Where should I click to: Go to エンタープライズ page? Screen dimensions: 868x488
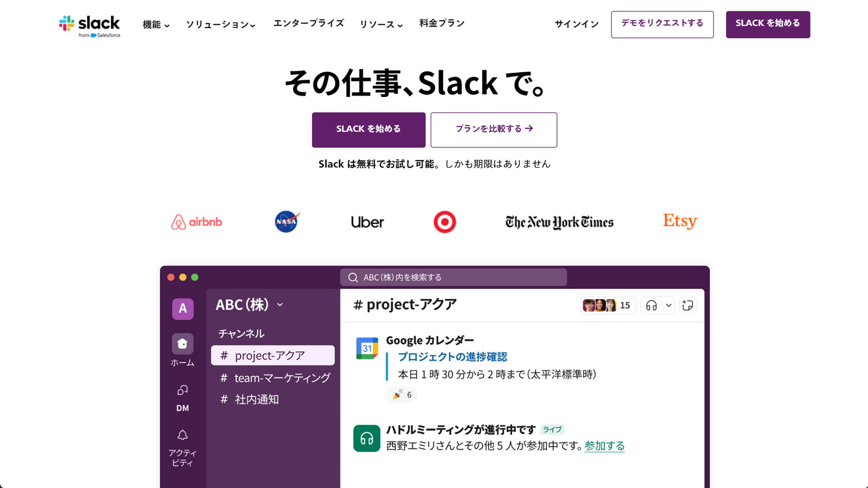[x=309, y=23]
